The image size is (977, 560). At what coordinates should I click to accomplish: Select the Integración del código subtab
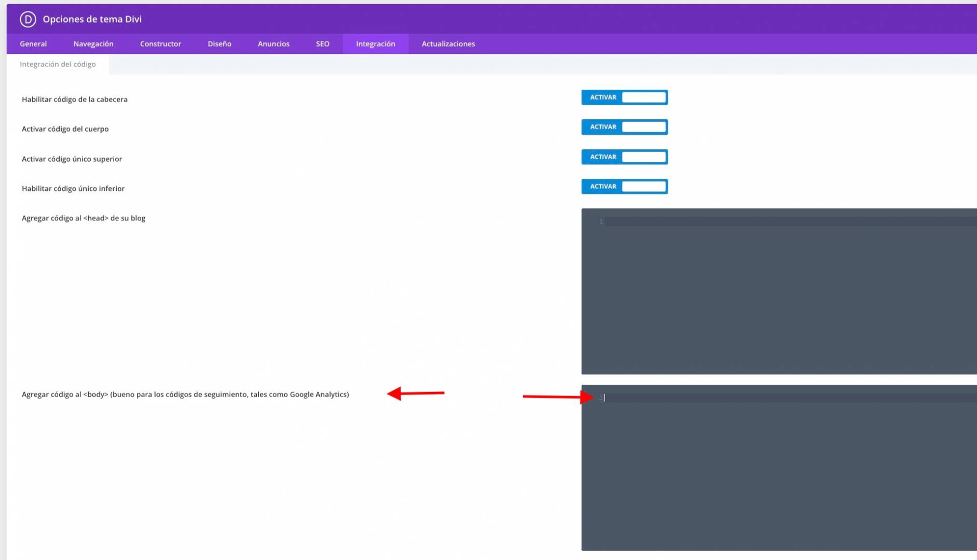coord(58,64)
